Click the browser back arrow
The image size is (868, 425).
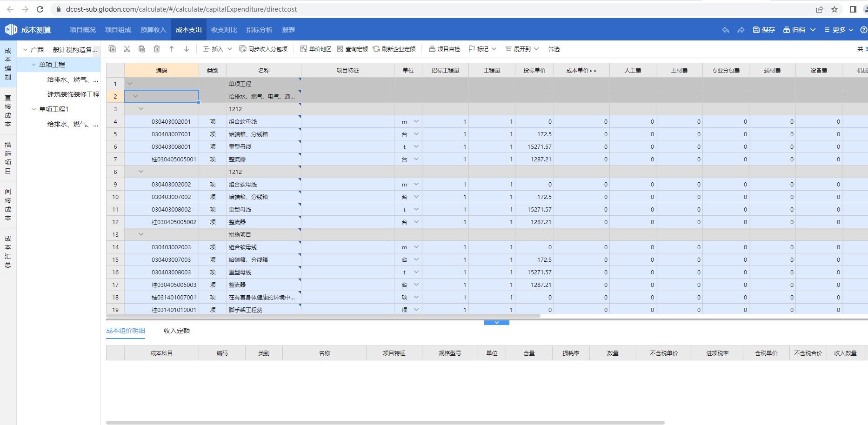[10, 9]
